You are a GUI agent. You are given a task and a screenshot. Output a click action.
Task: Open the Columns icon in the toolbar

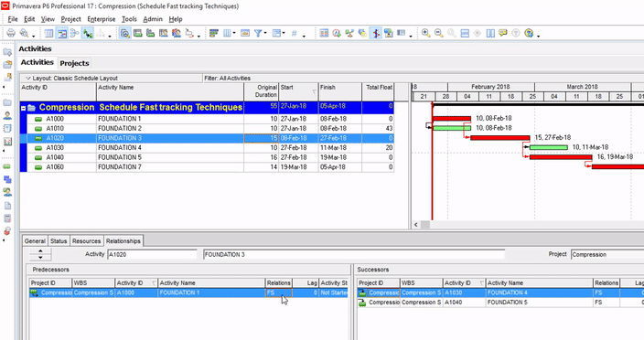227,33
